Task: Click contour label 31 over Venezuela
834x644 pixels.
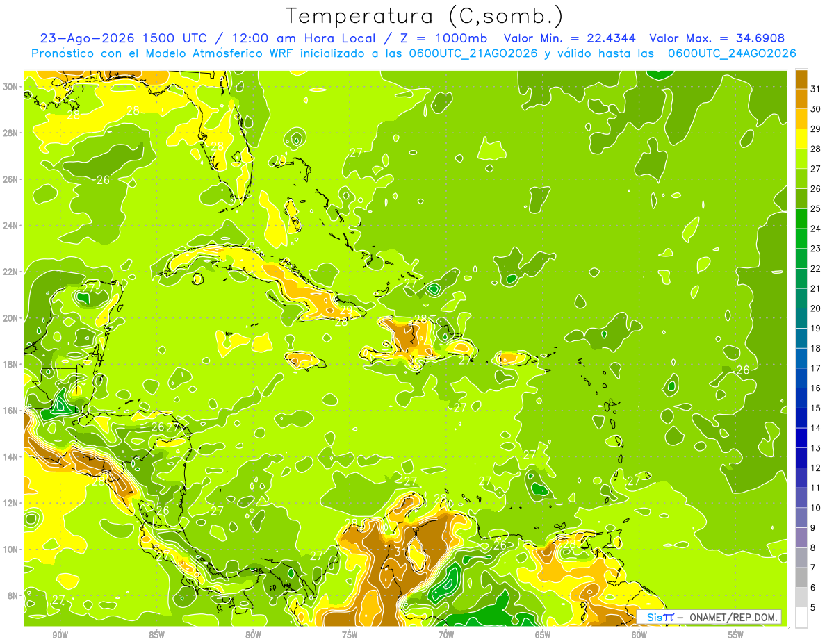Action: (x=400, y=552)
